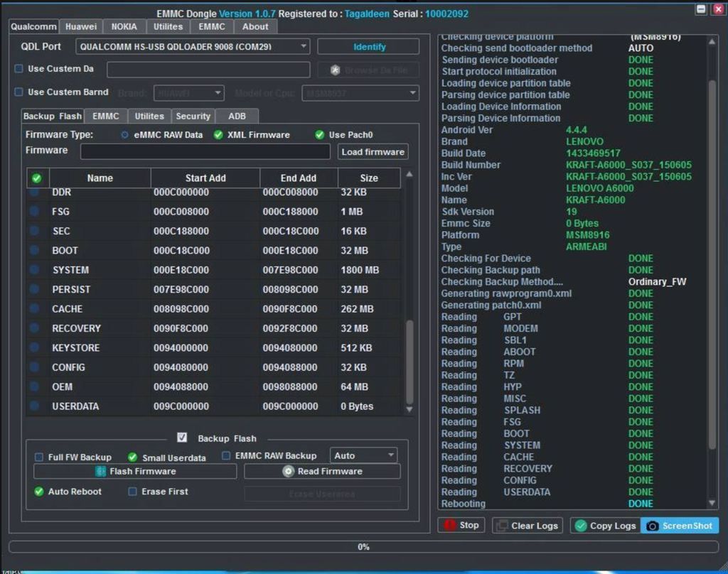Select the SYSTEM partition row marker
The width and height of the screenshot is (728, 574).
(x=34, y=270)
